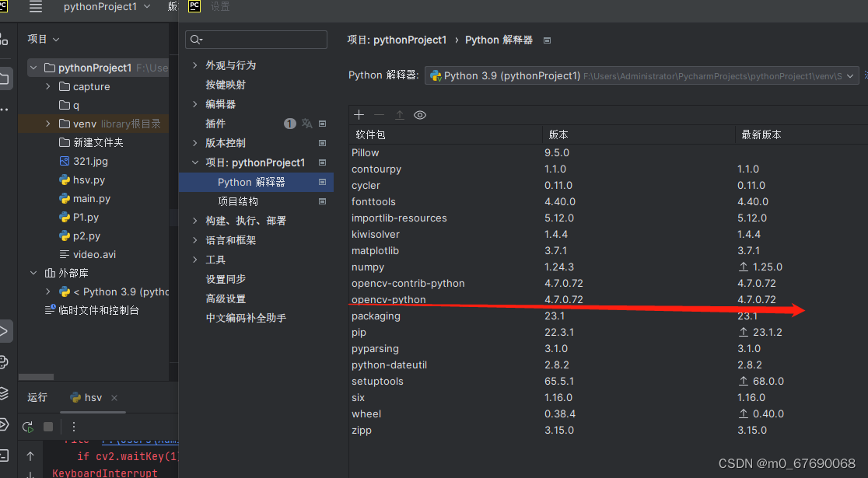Select the numpy package row
The height and width of the screenshot is (478, 868).
click(608, 267)
